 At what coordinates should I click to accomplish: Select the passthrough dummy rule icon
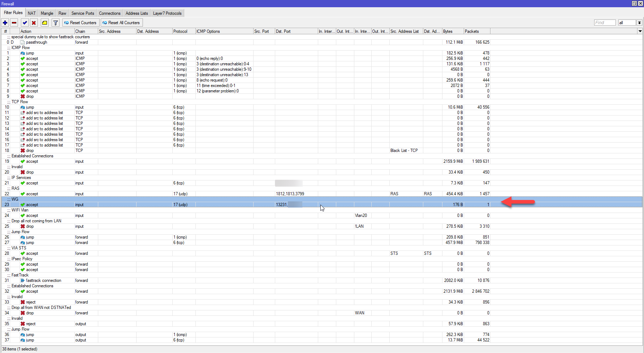pyautogui.click(x=23, y=42)
